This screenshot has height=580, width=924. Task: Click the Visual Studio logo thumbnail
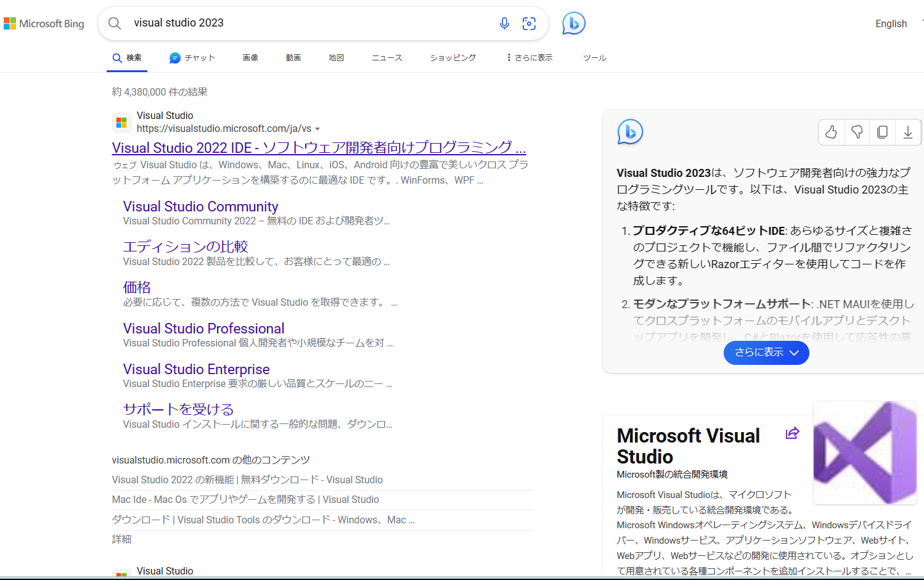(x=865, y=452)
